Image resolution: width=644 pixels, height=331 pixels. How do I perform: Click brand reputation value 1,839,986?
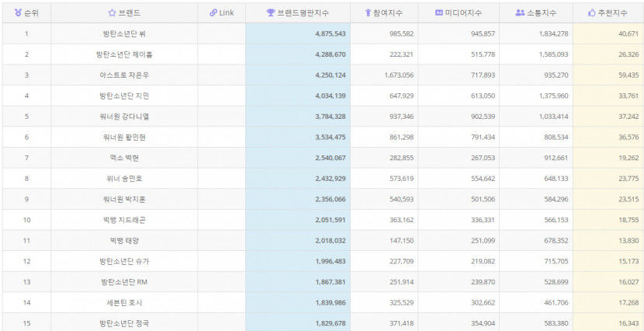coord(331,303)
